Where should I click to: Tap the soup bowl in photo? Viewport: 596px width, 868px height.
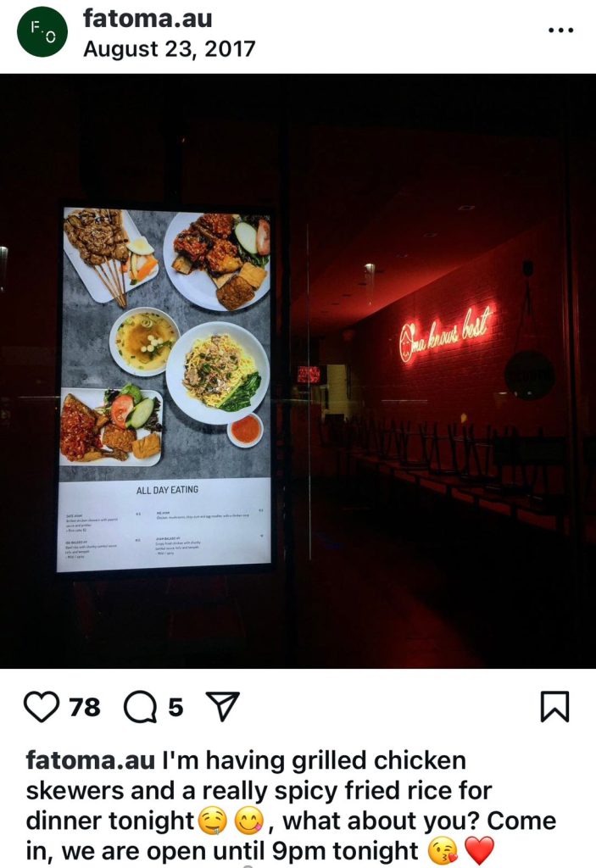(x=144, y=341)
